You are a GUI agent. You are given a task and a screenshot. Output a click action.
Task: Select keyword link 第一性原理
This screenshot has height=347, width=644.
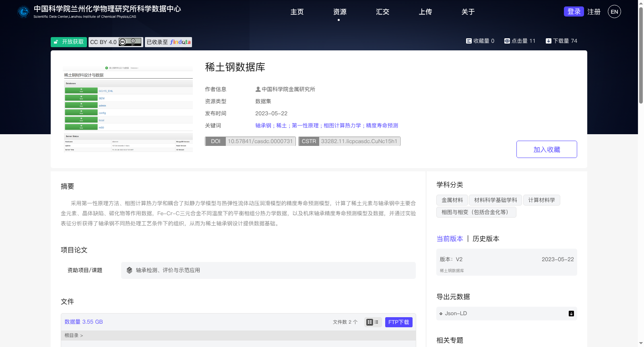click(x=305, y=125)
